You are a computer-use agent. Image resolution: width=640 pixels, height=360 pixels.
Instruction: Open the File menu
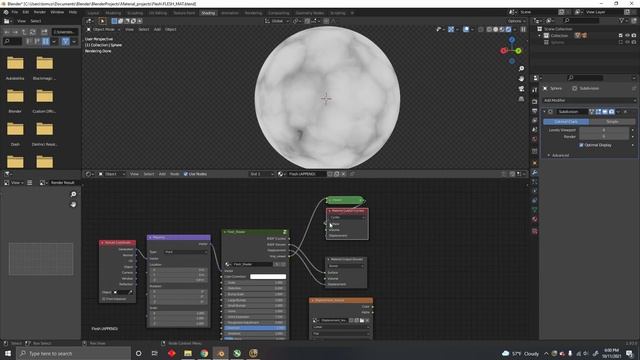(15, 12)
